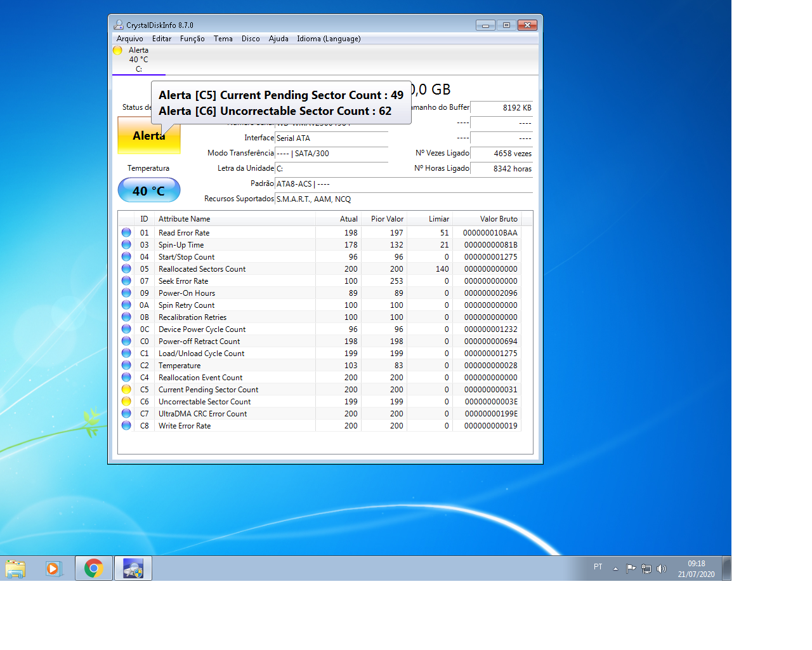Open Google Chrome from the taskbar
Viewport: 812px width, 650px height.
pyautogui.click(x=94, y=568)
